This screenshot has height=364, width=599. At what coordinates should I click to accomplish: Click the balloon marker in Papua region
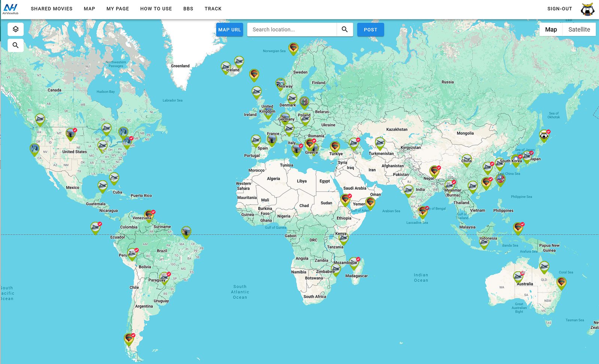(x=518, y=228)
